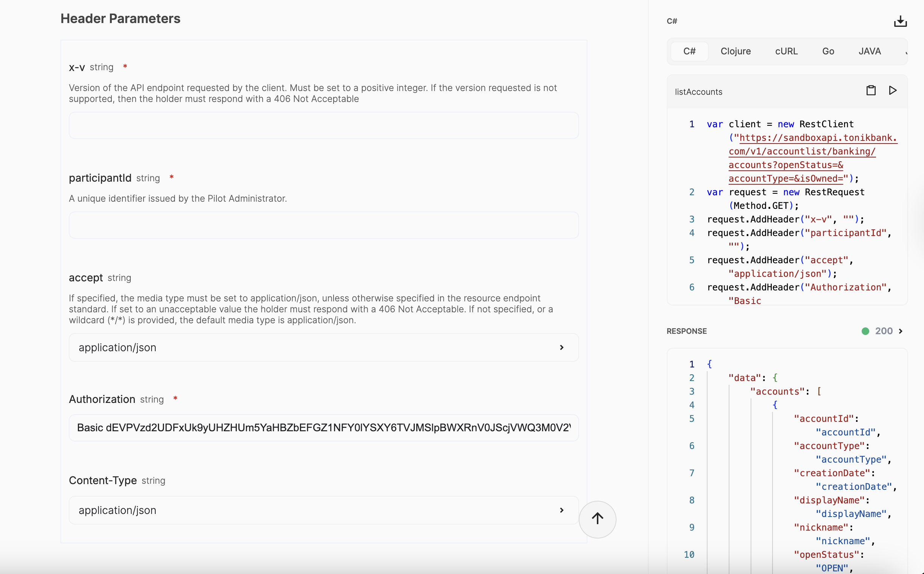Copy listAccounts code with clipboard icon
The width and height of the screenshot is (924, 574).
click(870, 91)
